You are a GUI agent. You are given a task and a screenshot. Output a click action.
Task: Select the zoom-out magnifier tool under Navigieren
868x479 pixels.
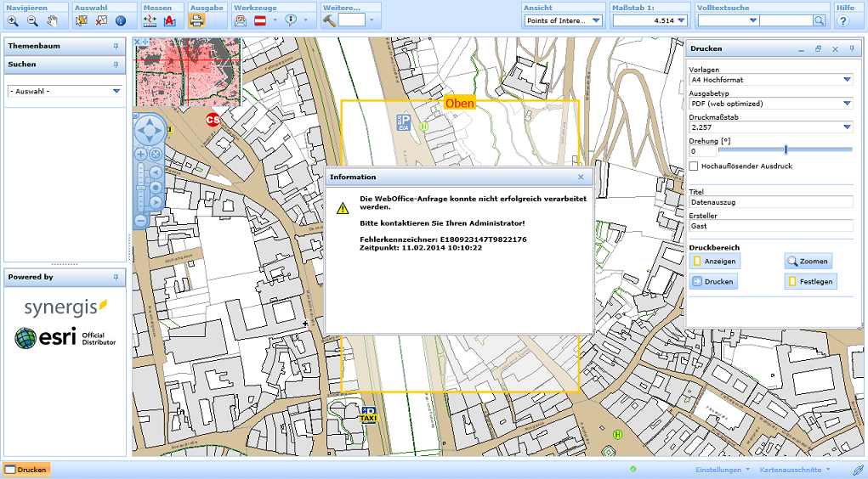[32, 20]
